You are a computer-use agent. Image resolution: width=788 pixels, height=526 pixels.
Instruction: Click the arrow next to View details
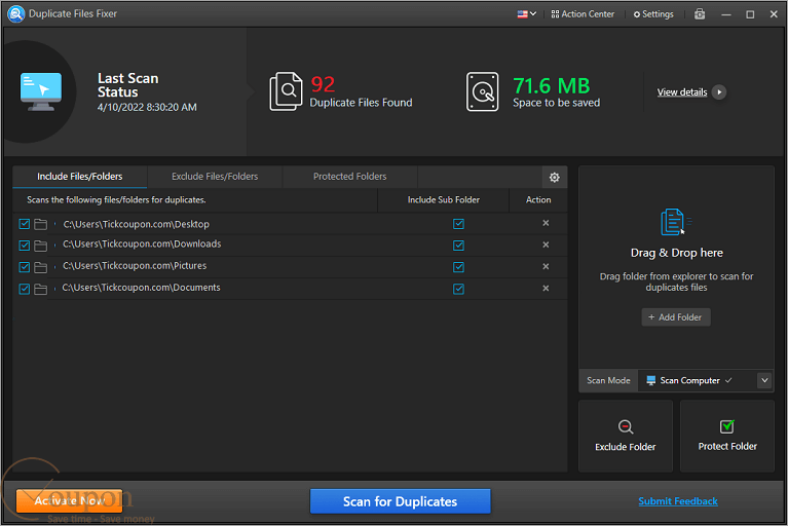click(x=719, y=92)
